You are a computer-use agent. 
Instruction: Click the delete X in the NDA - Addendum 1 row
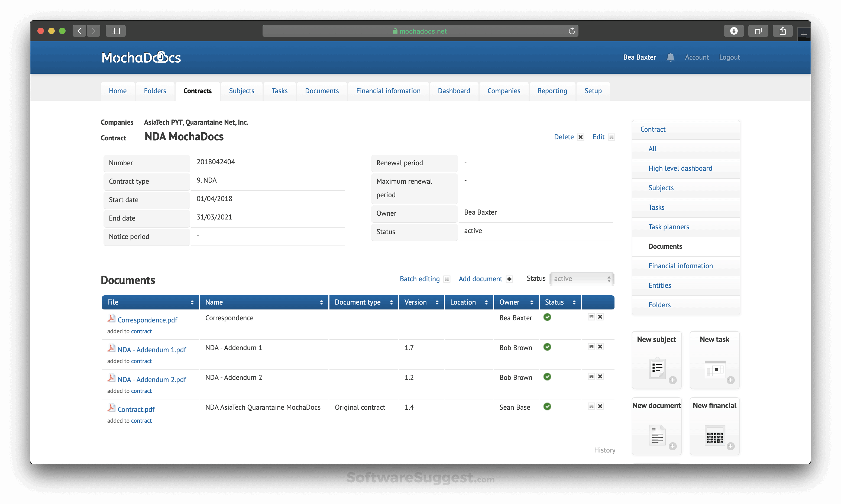600,347
